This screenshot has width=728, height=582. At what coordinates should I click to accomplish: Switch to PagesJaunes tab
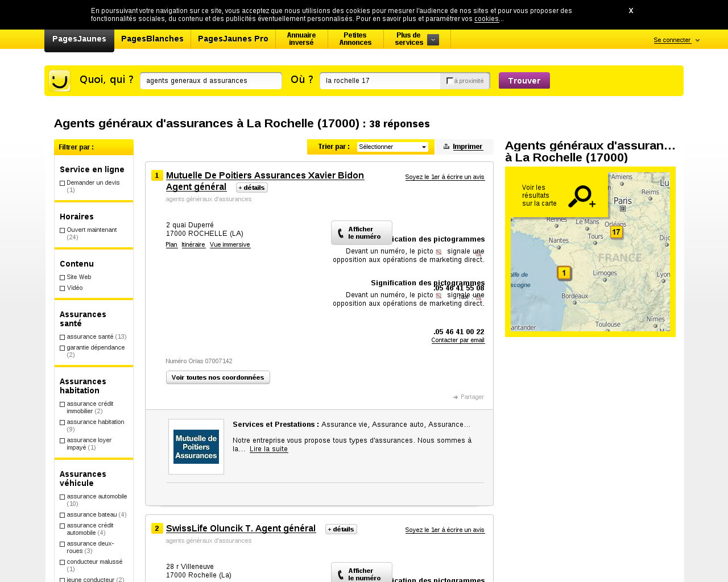tap(79, 39)
